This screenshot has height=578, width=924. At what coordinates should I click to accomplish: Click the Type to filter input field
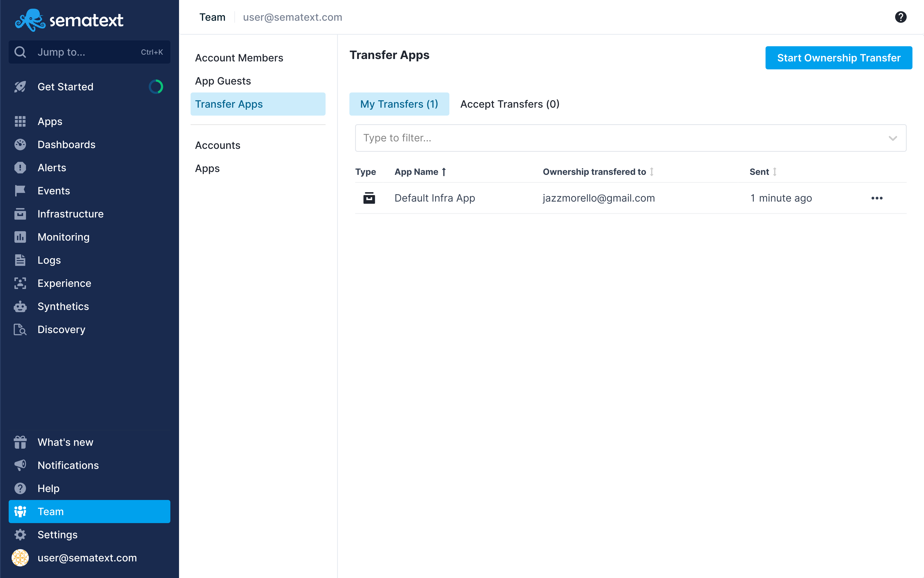[x=631, y=138]
